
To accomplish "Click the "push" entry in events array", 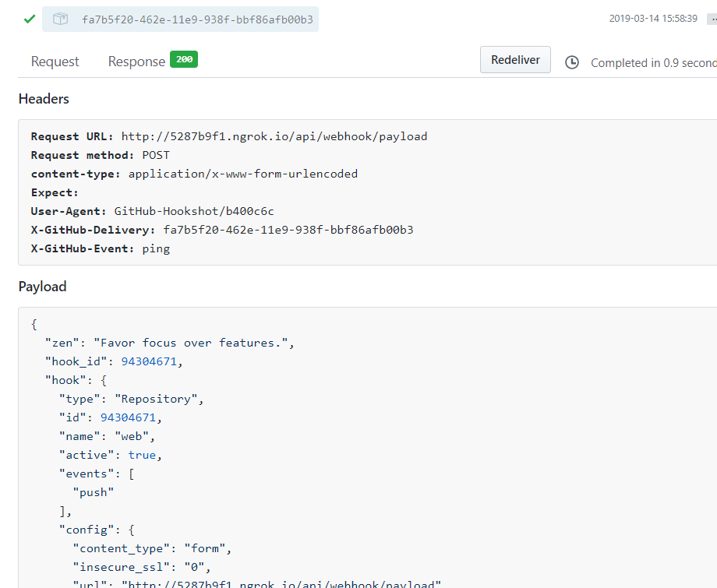I will click(94, 492).
